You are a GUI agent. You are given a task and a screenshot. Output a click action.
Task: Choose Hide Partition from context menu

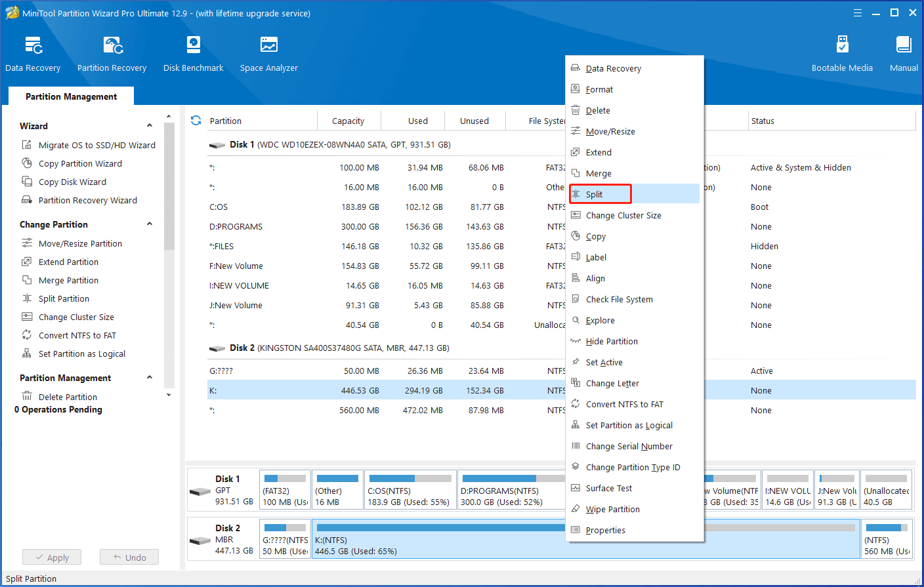[x=634, y=341]
